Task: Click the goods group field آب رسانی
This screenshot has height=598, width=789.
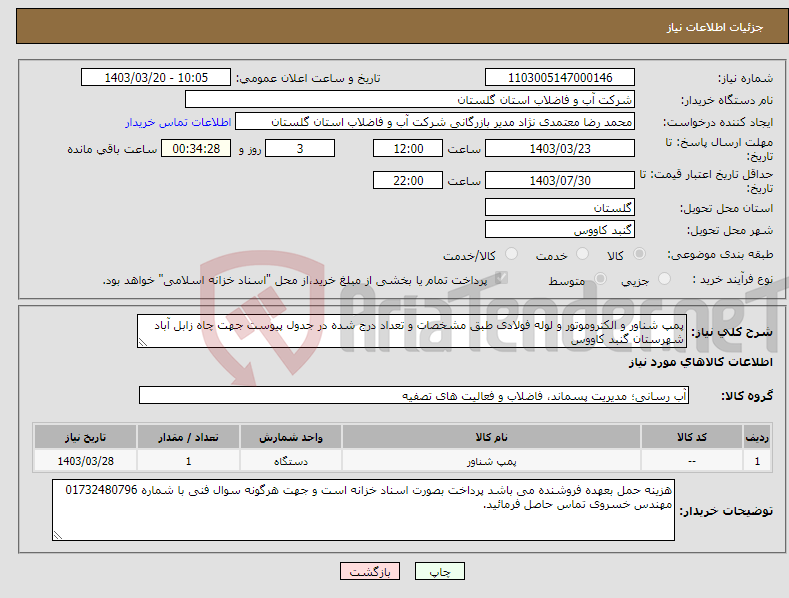Action: point(414,396)
